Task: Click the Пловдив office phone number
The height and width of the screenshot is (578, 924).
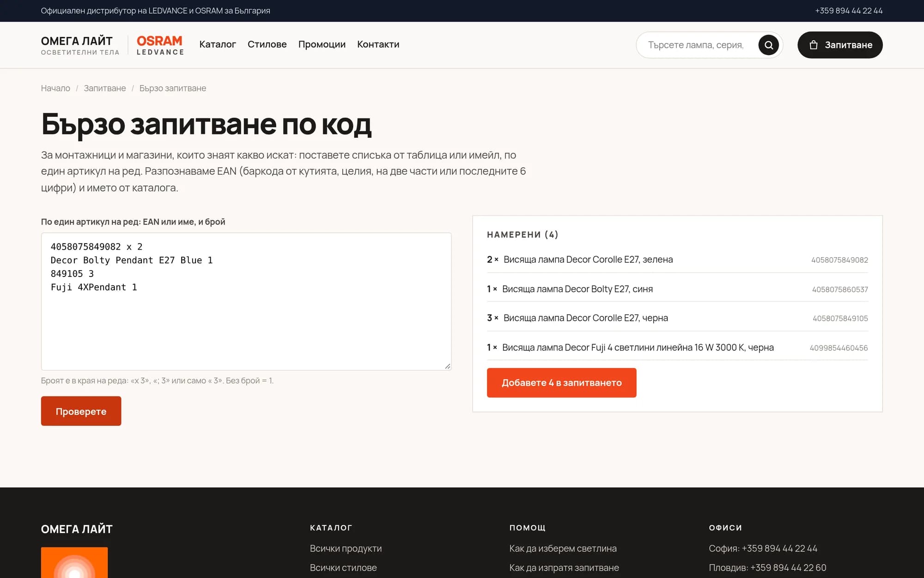Action: tap(788, 568)
